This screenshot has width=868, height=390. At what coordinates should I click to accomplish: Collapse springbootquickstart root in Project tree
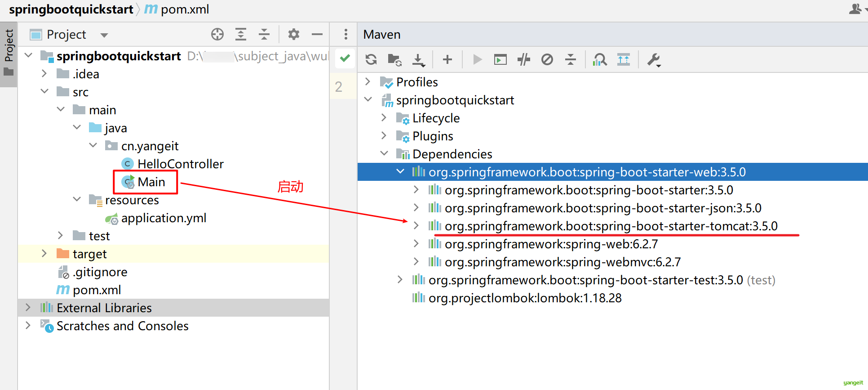pyautogui.click(x=29, y=55)
